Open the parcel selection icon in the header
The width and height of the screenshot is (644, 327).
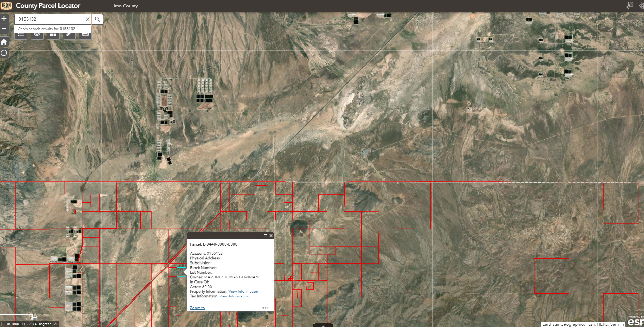(630, 6)
